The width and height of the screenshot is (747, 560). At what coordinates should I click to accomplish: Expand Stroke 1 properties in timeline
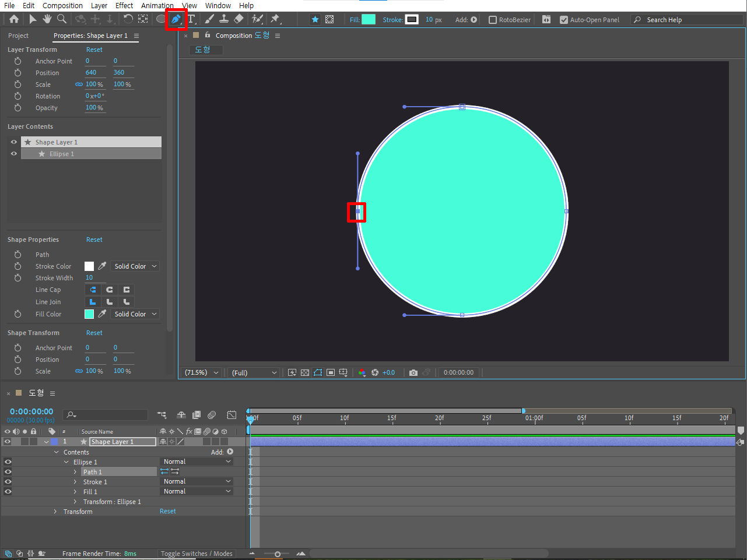(75, 482)
